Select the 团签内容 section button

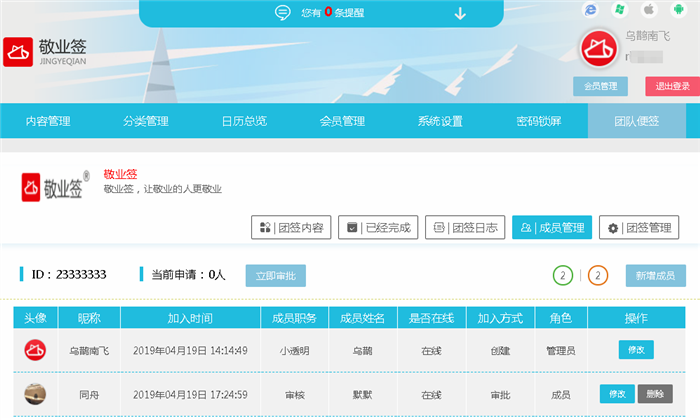291,228
